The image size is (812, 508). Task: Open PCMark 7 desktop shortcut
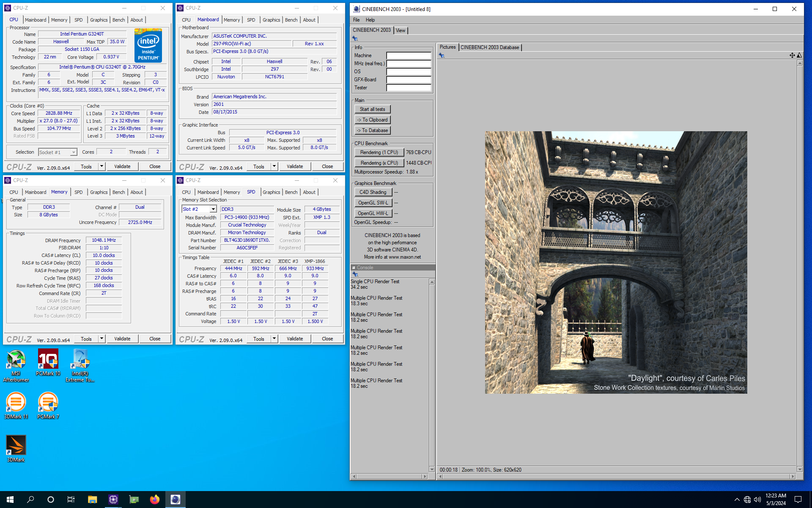coord(48,406)
